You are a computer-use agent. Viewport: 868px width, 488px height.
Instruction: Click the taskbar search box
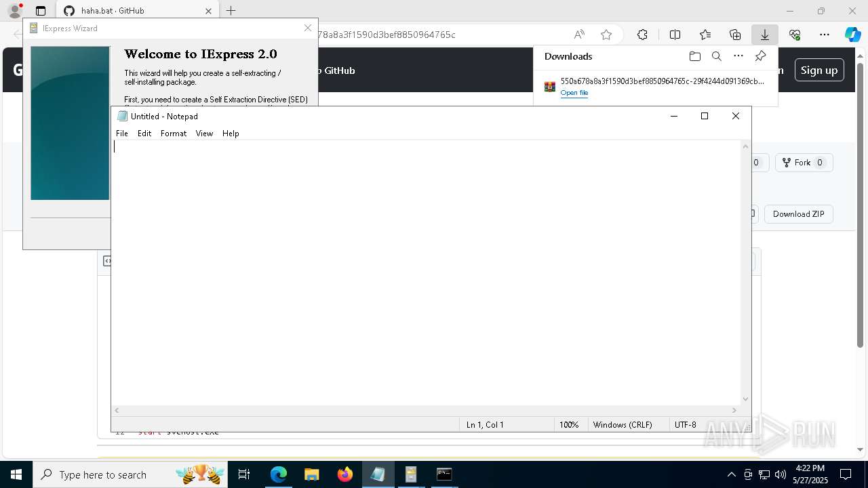click(x=130, y=474)
